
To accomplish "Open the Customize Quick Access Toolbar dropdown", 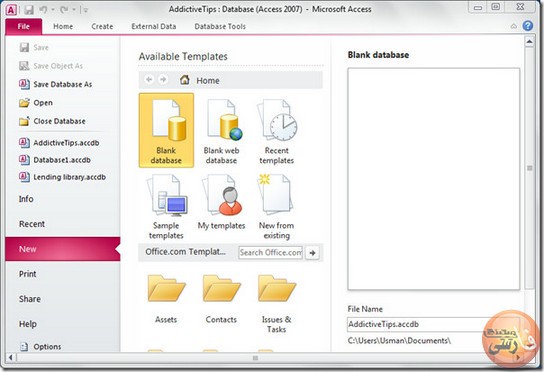I will 85,10.
